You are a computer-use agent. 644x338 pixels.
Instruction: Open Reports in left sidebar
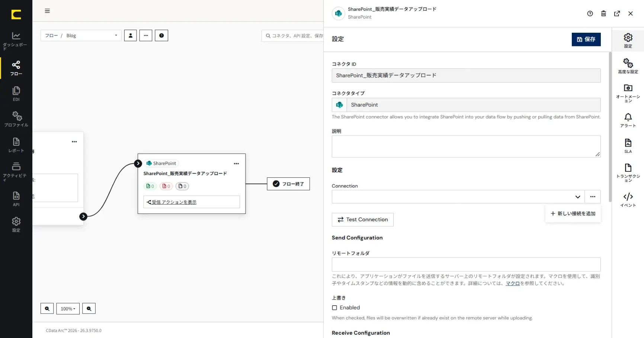click(x=16, y=145)
